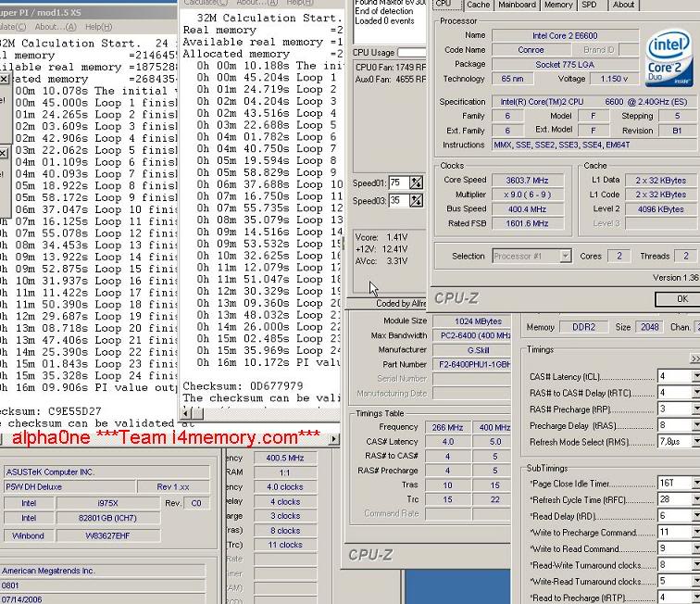This screenshot has height=604, width=700.
Task: Click the Technology value 65 nm
Action: (x=513, y=79)
